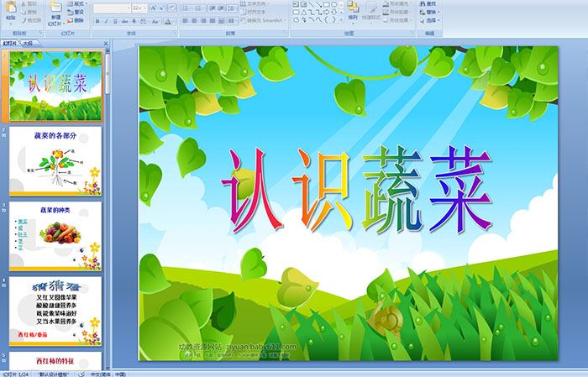Click the Cut scissors icon
Image resolution: width=588 pixels, height=377 pixels.
point(24,3)
